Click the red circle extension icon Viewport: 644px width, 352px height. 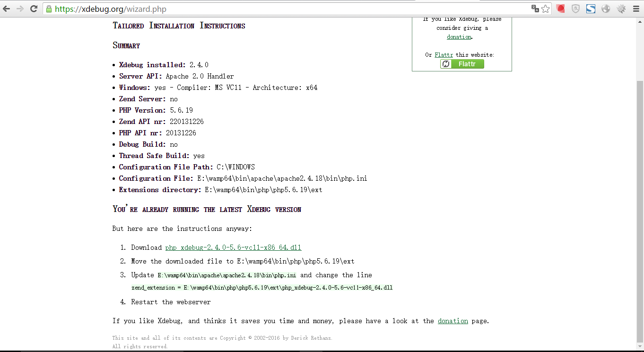[x=560, y=9]
